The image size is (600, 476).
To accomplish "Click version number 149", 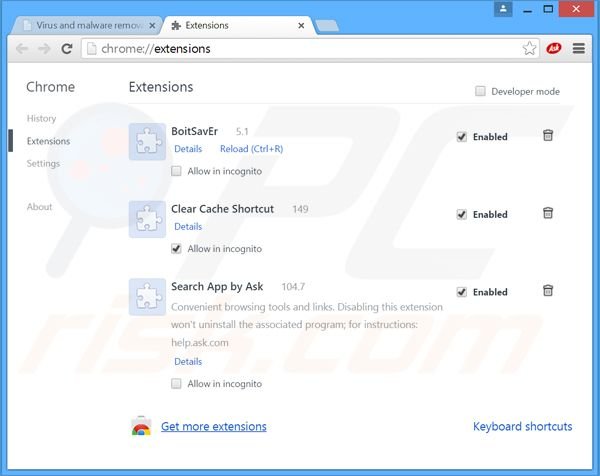I will point(300,209).
